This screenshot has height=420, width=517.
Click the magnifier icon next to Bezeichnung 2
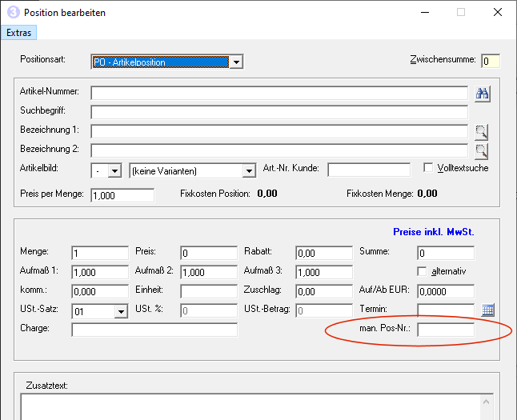tap(482, 151)
